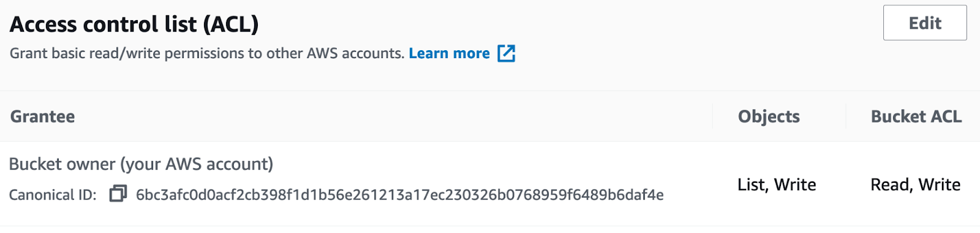
Task: Click the Grant basic read/write permissions description
Action: tap(207, 53)
